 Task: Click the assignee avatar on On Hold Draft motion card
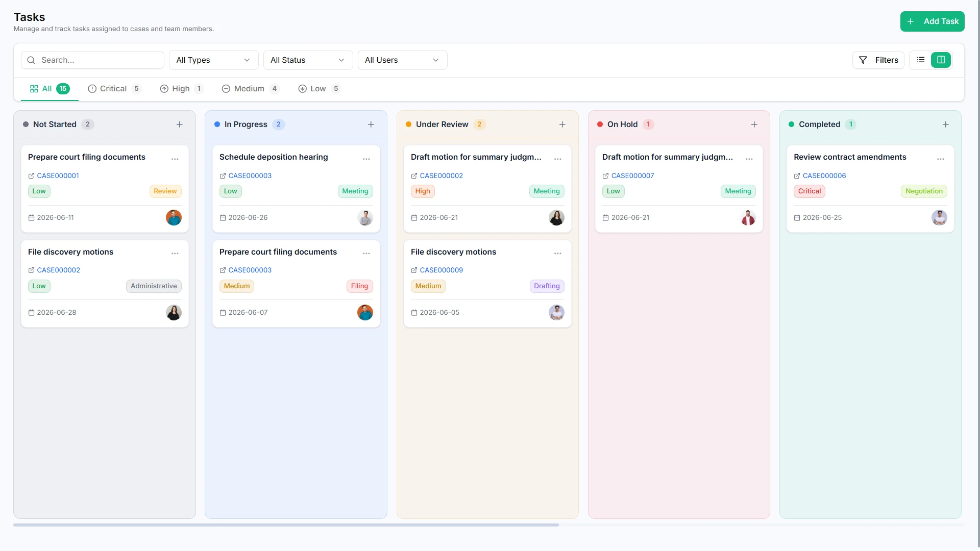(x=748, y=218)
